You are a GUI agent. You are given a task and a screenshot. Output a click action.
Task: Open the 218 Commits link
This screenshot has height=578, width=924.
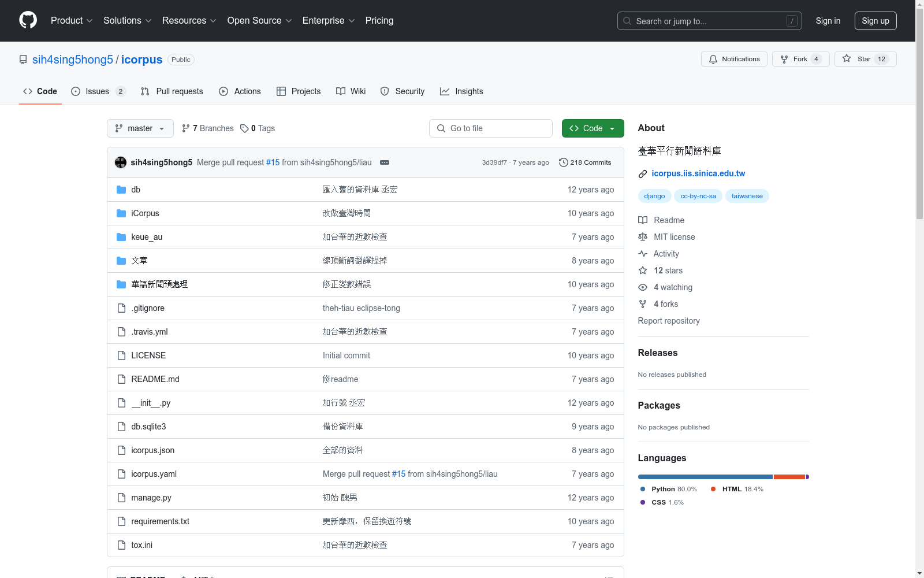585,162
